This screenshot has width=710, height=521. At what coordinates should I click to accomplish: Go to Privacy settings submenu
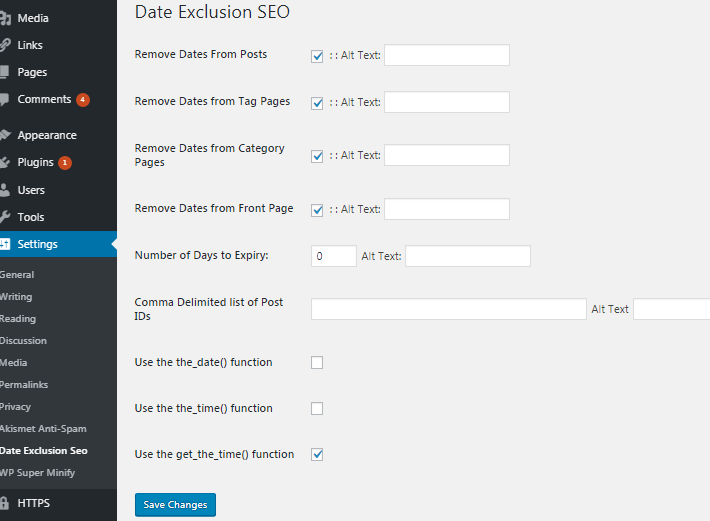[x=15, y=406]
